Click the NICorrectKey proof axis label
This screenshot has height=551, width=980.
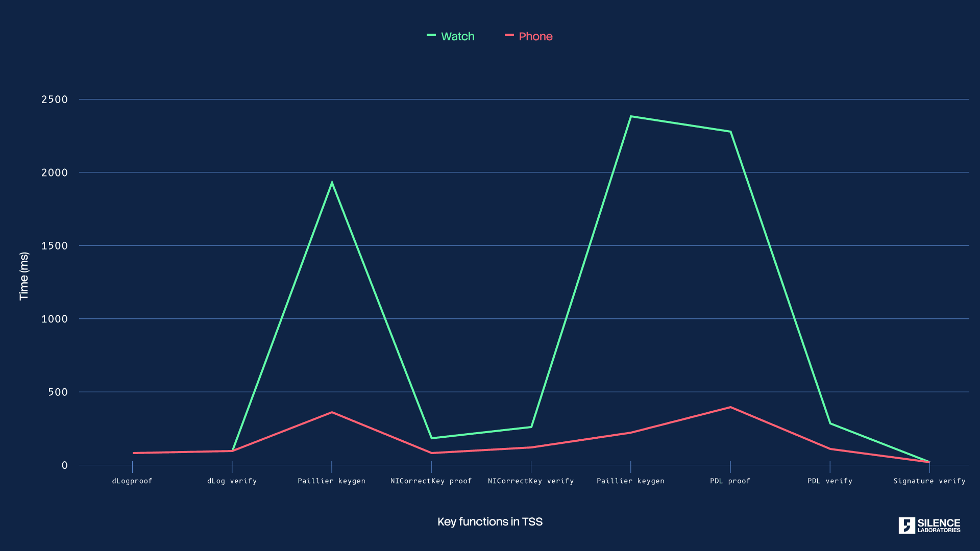(431, 481)
